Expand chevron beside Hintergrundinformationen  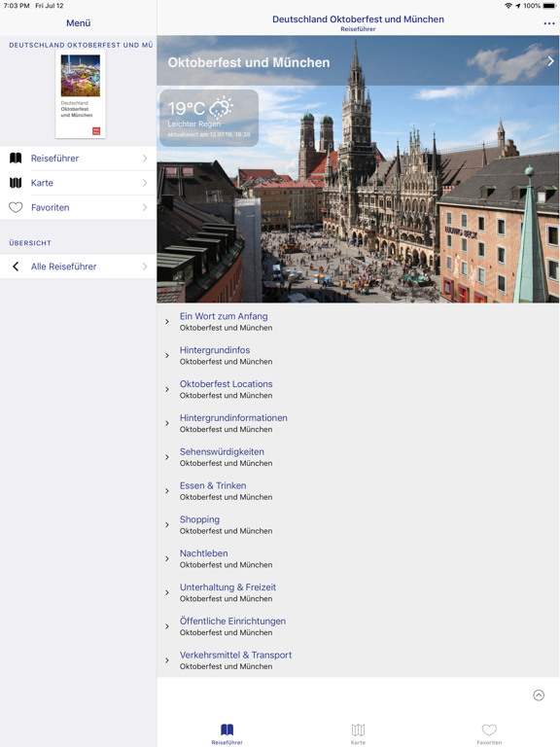[166, 423]
